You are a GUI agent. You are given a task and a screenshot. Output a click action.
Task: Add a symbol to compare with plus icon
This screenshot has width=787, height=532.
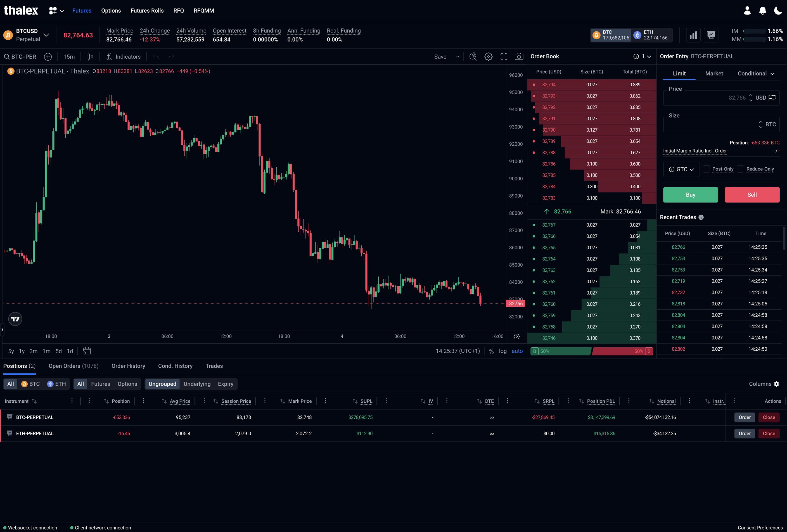48,56
